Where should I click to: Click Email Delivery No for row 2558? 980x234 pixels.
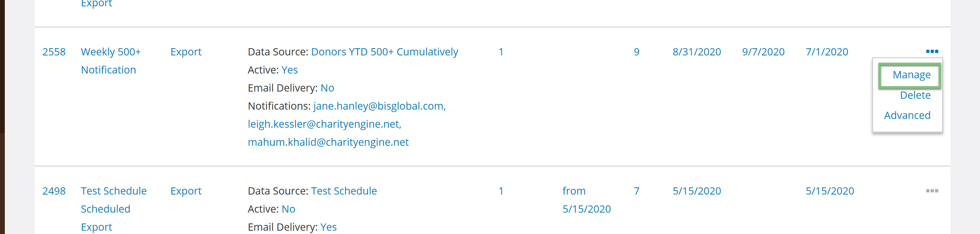pos(327,88)
